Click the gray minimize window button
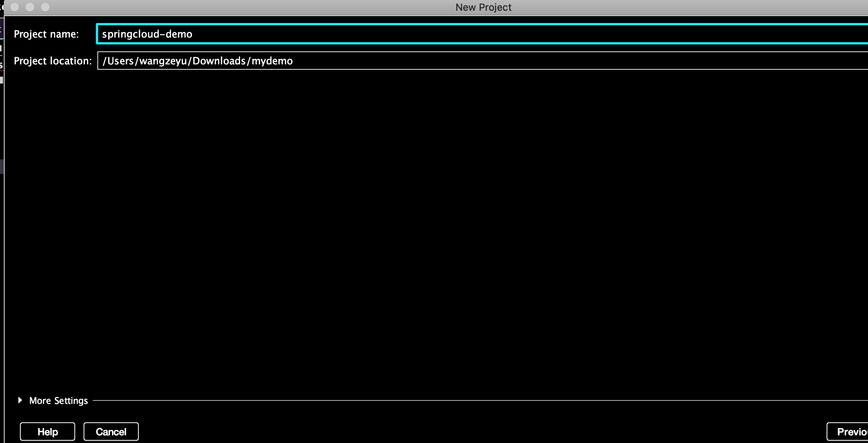The height and width of the screenshot is (443, 868). click(30, 7)
